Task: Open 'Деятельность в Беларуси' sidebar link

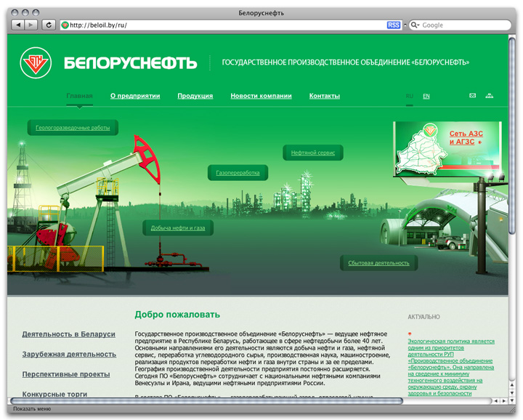Action: click(x=68, y=334)
